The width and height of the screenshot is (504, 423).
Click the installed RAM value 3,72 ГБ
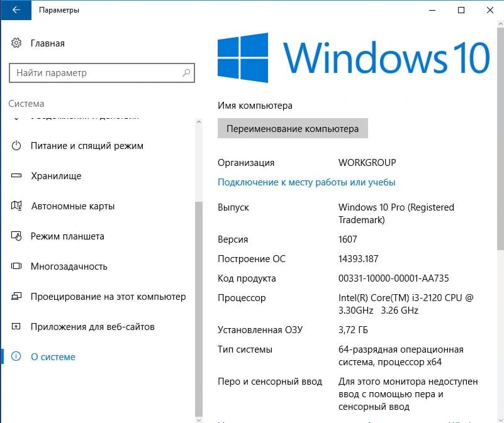(353, 330)
